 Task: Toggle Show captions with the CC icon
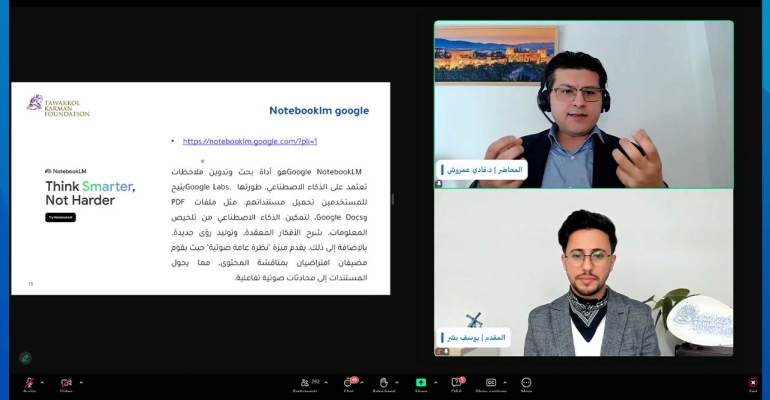coord(491,382)
